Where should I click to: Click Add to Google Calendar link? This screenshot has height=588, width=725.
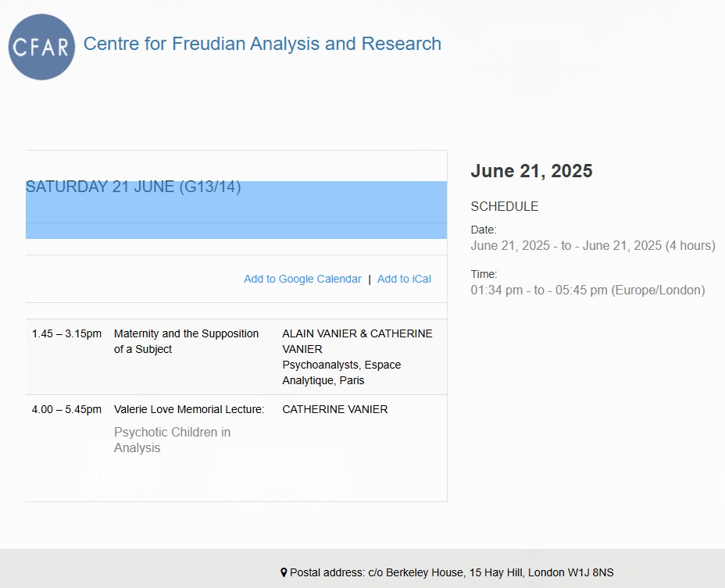point(302,279)
